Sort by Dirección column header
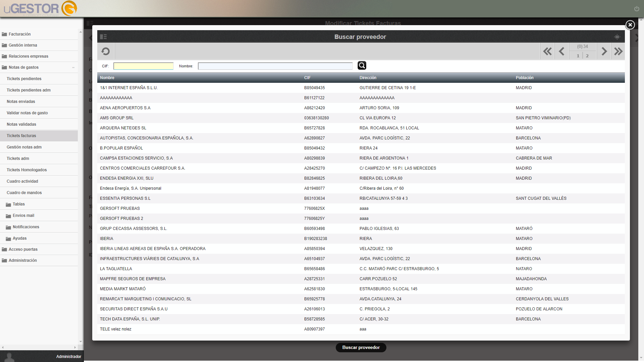Viewport: 644px width, 362px height. 368,78
